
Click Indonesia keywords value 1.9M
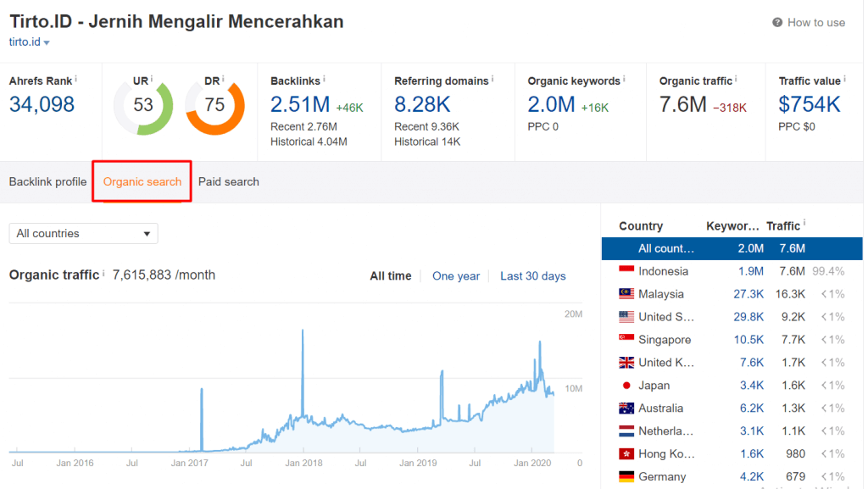(x=751, y=271)
